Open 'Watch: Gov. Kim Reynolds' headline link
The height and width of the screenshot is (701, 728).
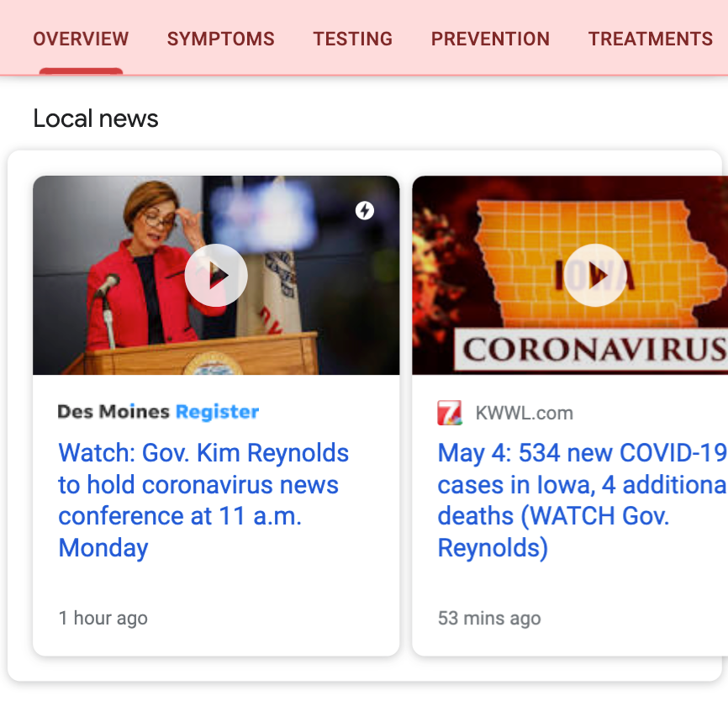click(x=203, y=500)
